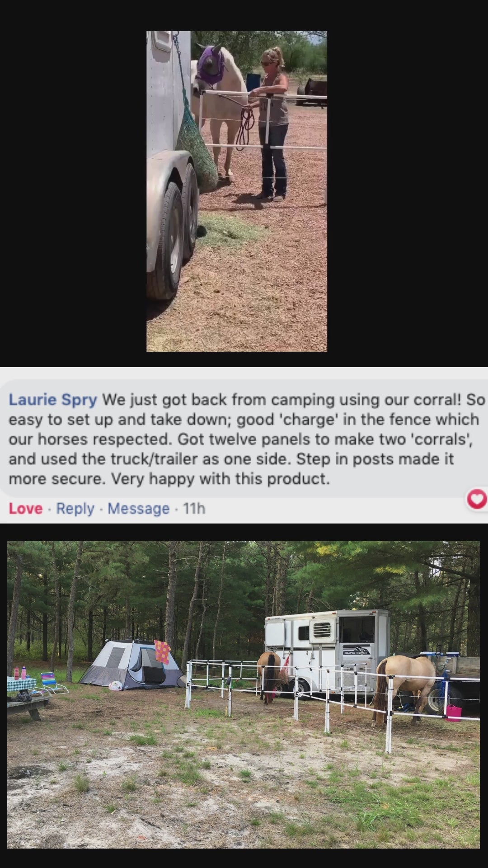
Task: Open the woman and horse video thumbnail
Action: (237, 191)
